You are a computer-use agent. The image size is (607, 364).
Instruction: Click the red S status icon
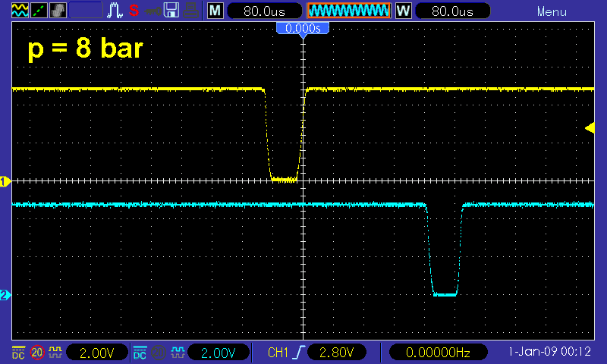coord(134,11)
